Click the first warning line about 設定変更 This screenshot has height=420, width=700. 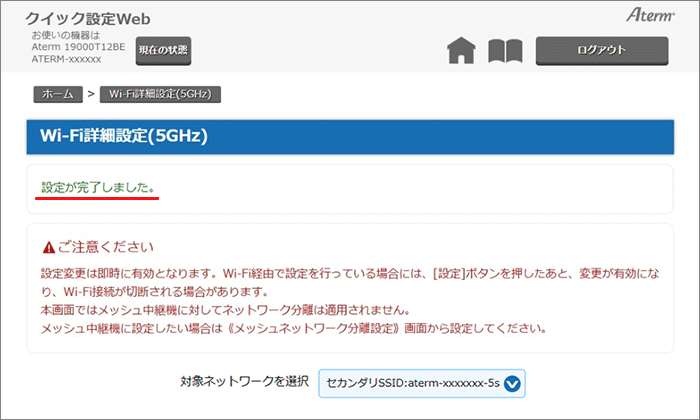tap(340, 273)
